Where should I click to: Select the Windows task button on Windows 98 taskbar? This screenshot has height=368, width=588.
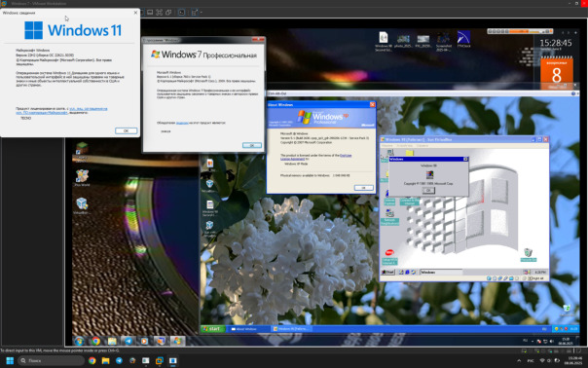441,272
